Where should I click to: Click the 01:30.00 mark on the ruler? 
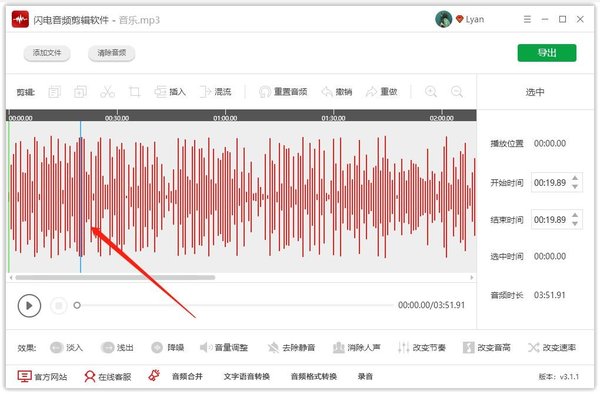333,118
